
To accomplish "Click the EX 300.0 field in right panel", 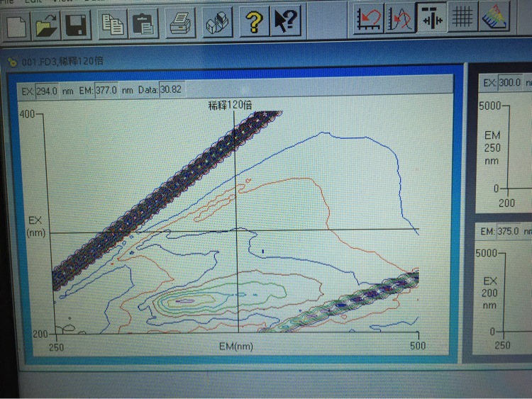I will pyautogui.click(x=510, y=83).
